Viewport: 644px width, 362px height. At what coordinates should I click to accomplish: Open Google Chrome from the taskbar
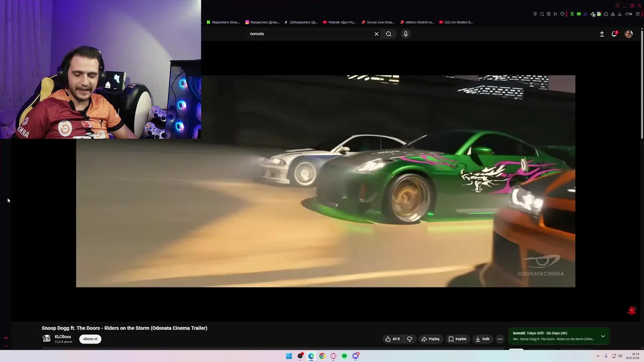tap(322, 356)
